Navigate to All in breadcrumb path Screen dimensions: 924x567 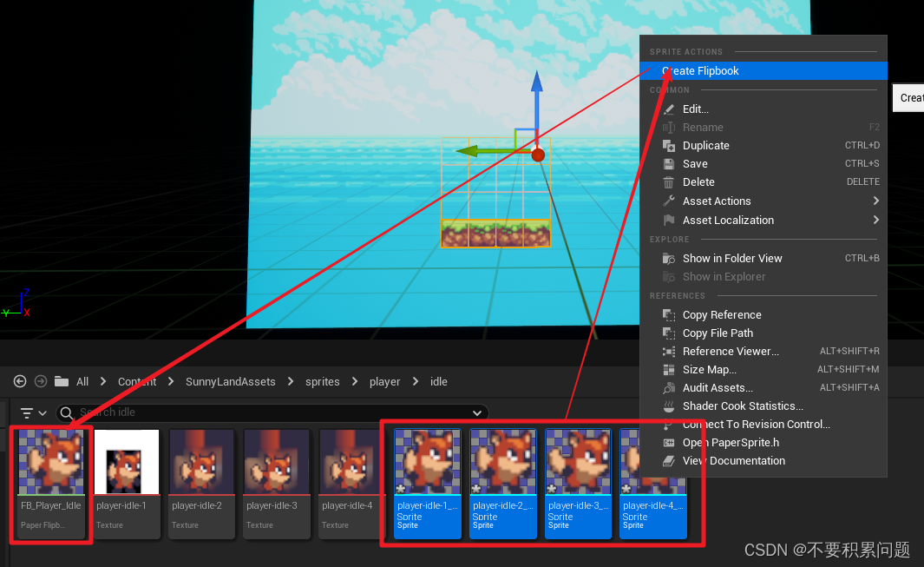pos(82,382)
